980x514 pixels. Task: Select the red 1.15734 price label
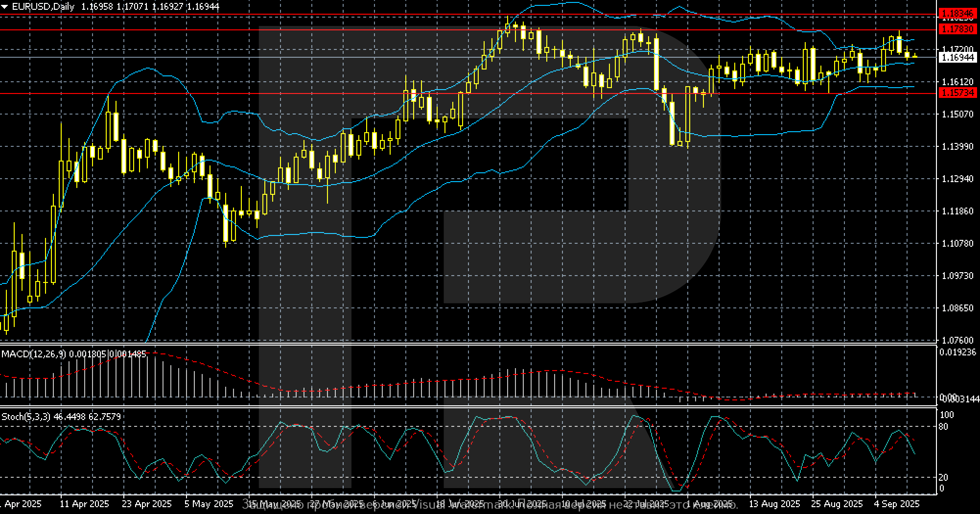click(x=957, y=93)
